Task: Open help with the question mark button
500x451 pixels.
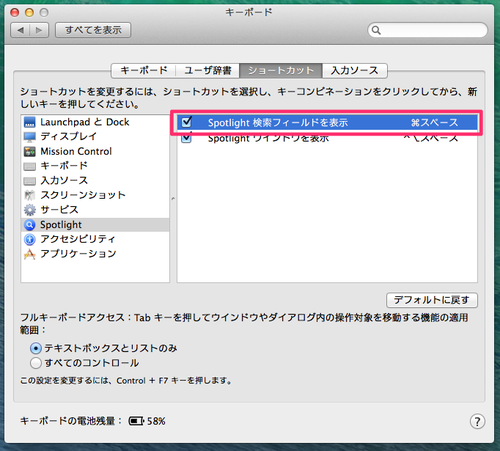Action: point(477,421)
